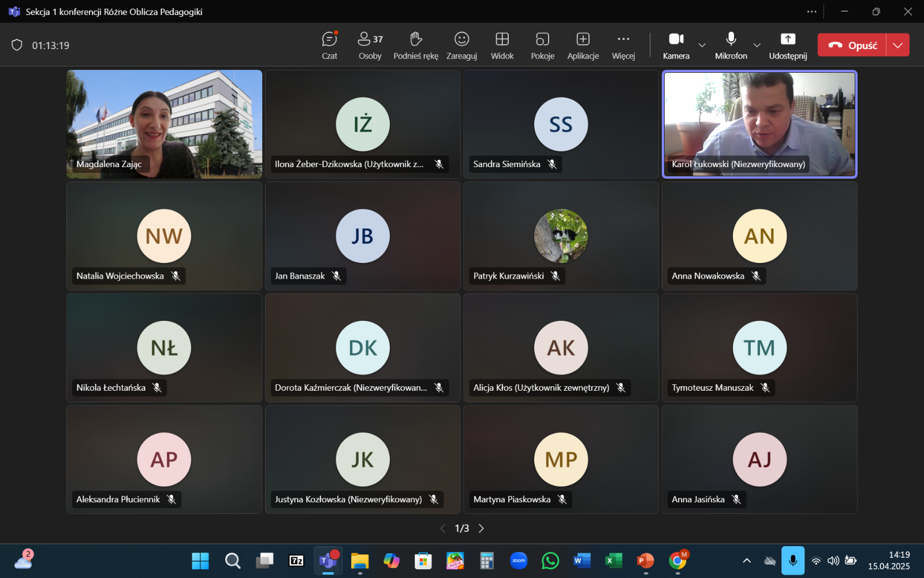Image resolution: width=924 pixels, height=578 pixels.
Task: Open the Czat chat panel
Action: (x=329, y=45)
